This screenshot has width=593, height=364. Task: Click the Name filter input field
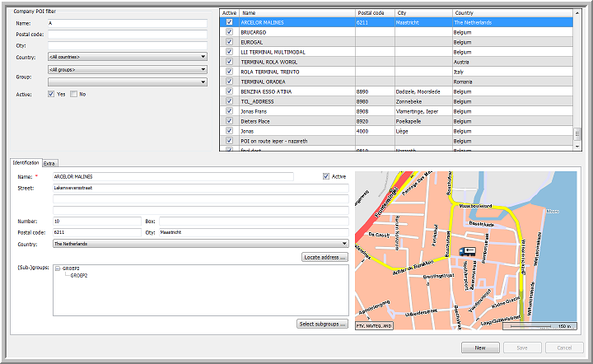click(x=127, y=24)
